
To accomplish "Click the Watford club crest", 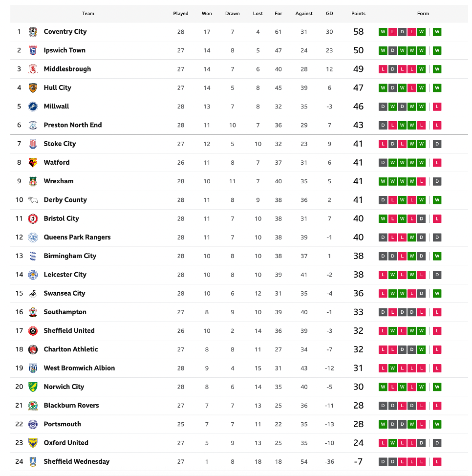I will (x=33, y=162).
